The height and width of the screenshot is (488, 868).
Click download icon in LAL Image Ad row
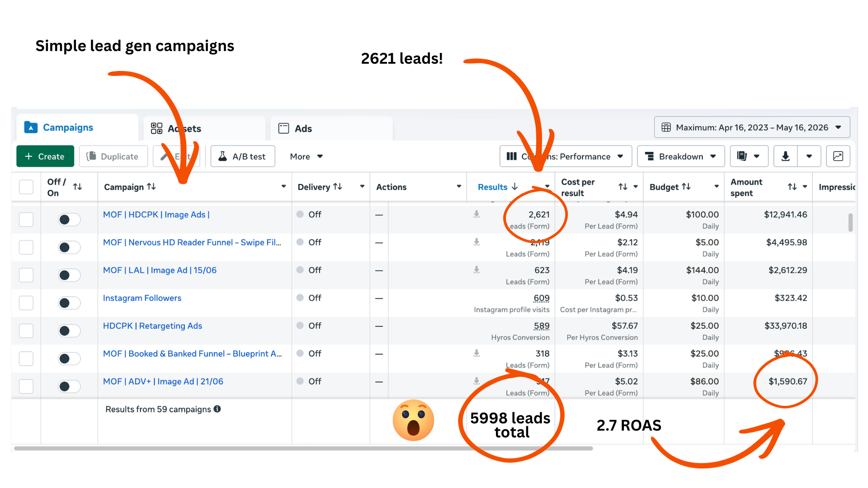point(476,270)
